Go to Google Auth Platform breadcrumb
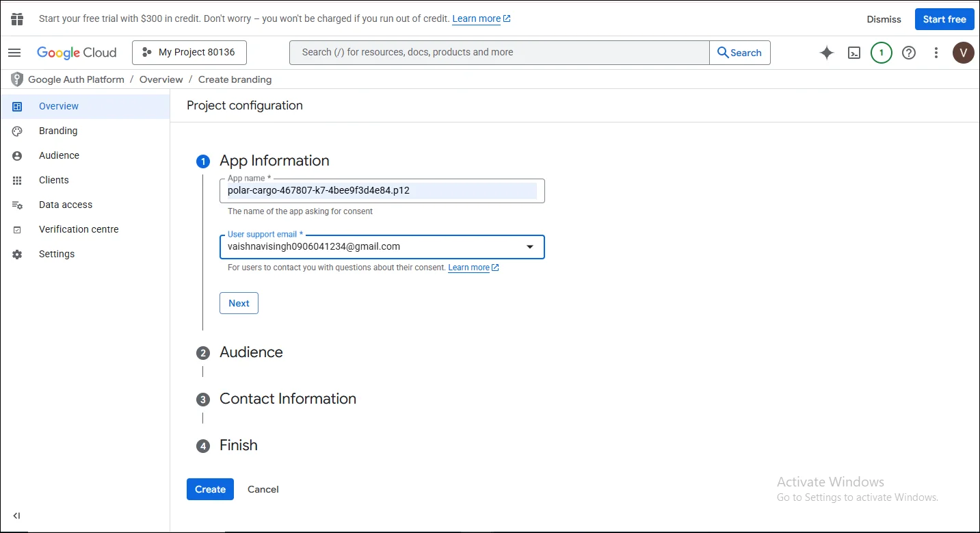The height and width of the screenshot is (533, 980). tap(76, 79)
